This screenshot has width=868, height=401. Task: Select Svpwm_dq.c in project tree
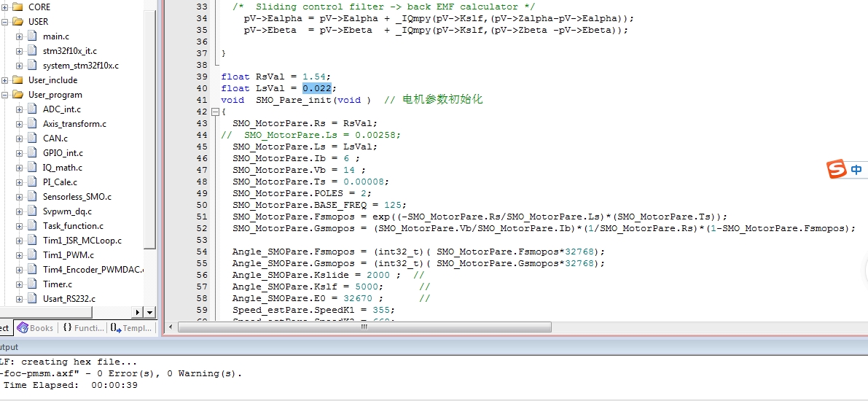point(67,211)
